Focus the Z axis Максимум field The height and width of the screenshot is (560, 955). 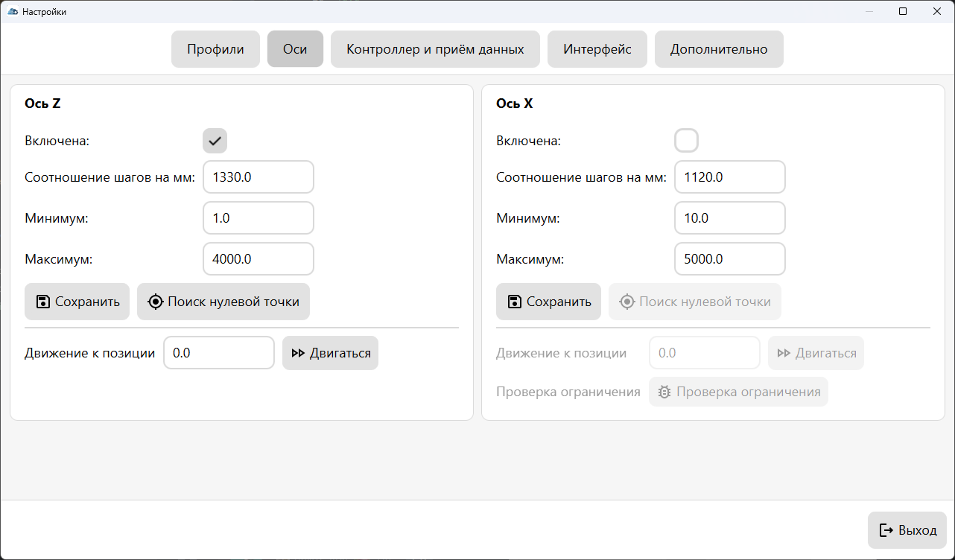(x=258, y=259)
